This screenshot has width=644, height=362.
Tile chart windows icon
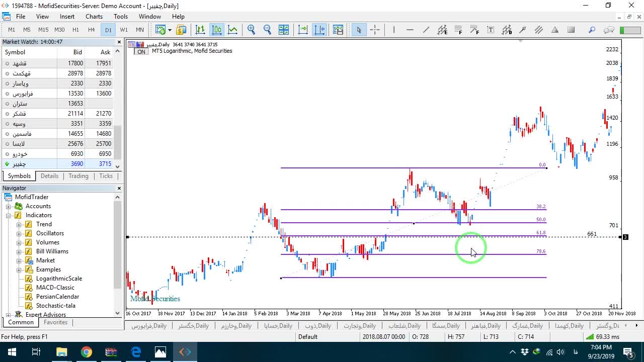click(x=284, y=30)
